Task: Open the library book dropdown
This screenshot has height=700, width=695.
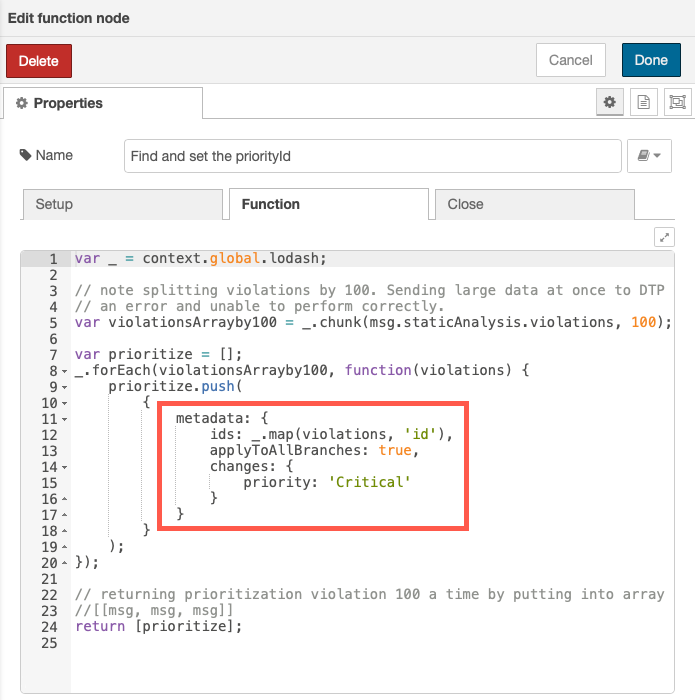Action: (649, 156)
